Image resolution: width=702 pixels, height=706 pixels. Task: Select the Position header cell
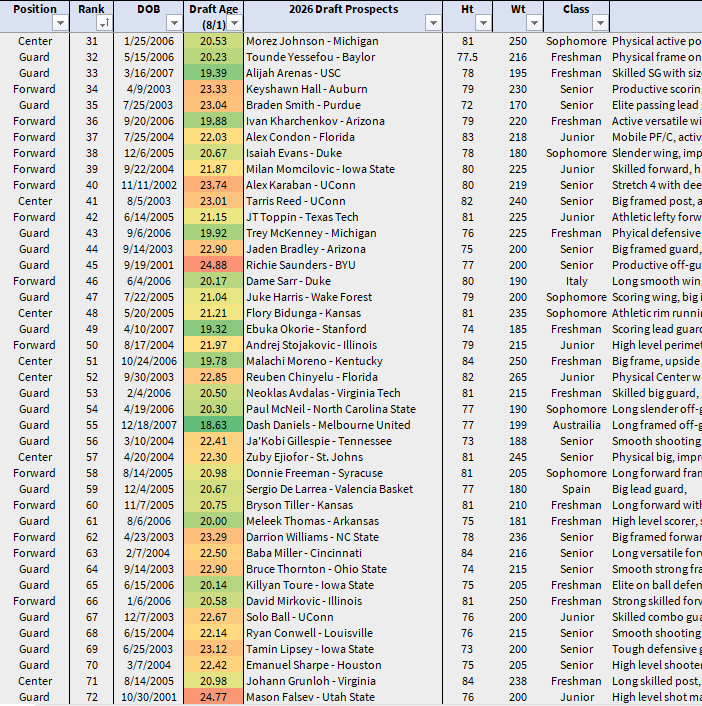(x=35, y=16)
